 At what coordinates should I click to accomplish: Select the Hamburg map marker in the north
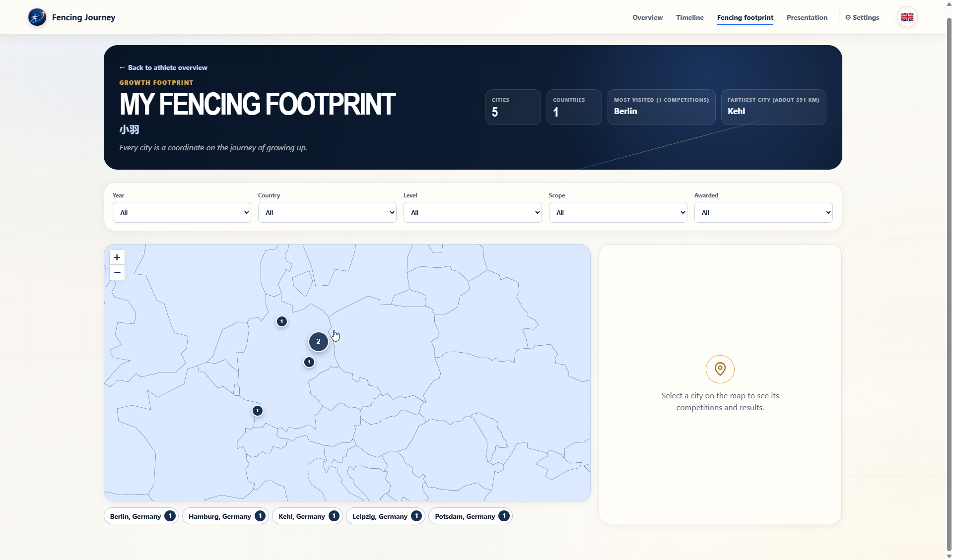pyautogui.click(x=282, y=321)
